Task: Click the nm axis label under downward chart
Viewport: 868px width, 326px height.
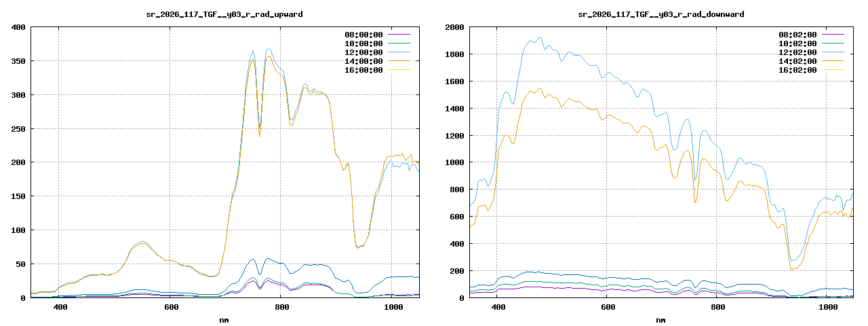Action: click(661, 319)
